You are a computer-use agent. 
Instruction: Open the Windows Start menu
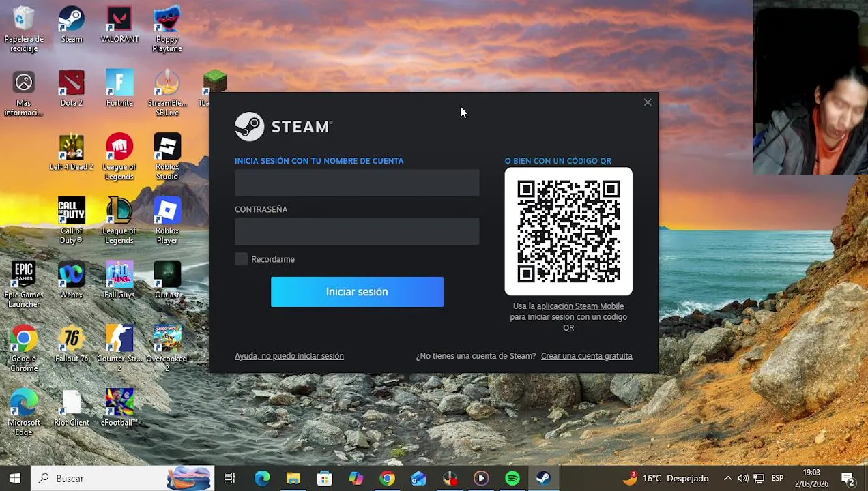pyautogui.click(x=15, y=478)
